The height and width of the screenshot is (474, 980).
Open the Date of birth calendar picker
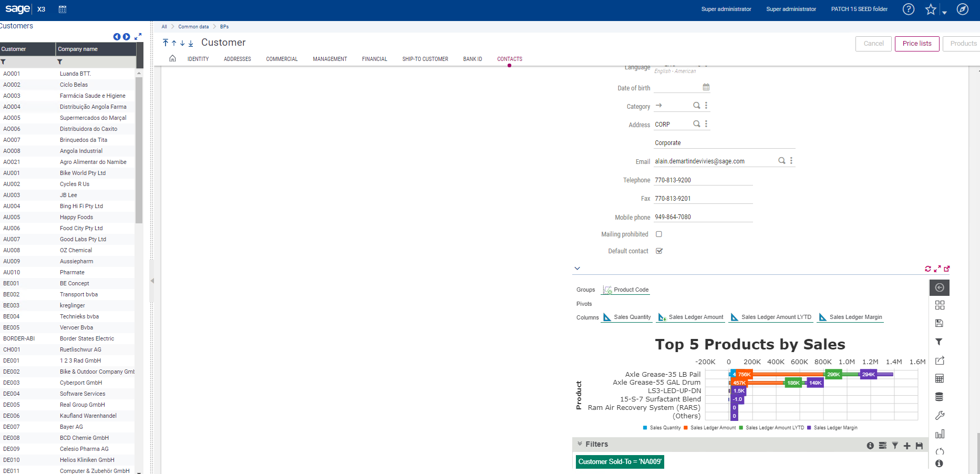(706, 87)
